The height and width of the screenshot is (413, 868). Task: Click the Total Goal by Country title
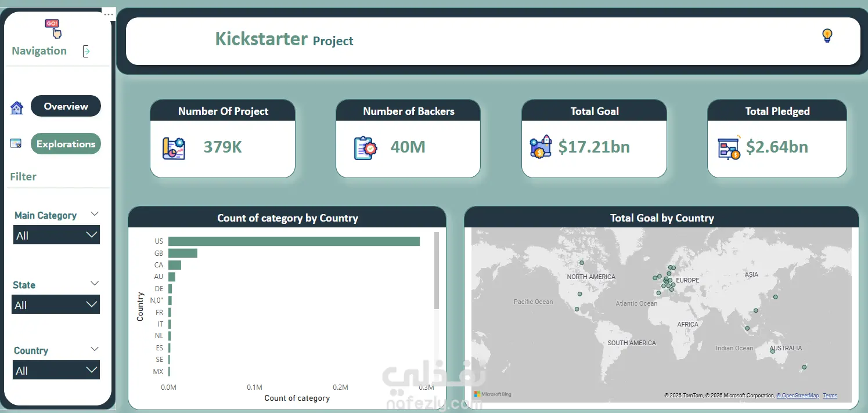point(662,218)
